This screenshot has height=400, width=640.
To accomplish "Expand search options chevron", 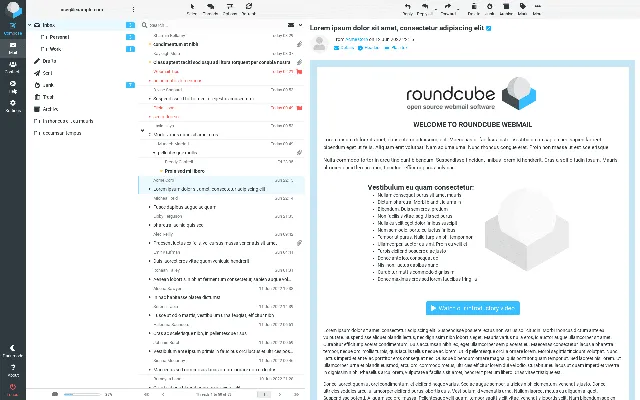I will 300,25.
